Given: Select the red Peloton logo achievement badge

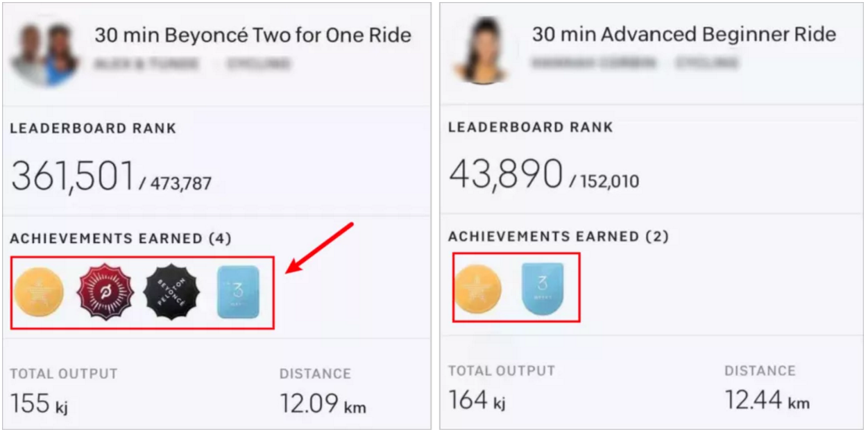Looking at the screenshot, I should click(105, 292).
